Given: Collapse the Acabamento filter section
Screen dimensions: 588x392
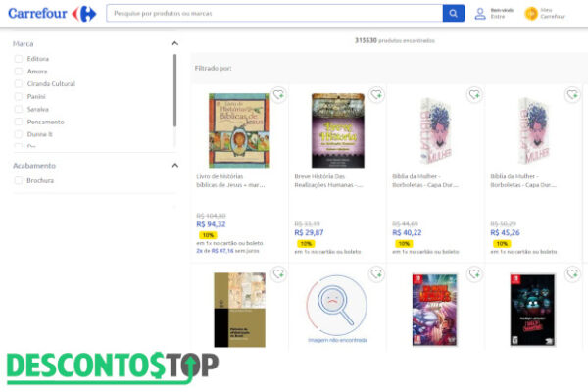Looking at the screenshot, I should [174, 165].
